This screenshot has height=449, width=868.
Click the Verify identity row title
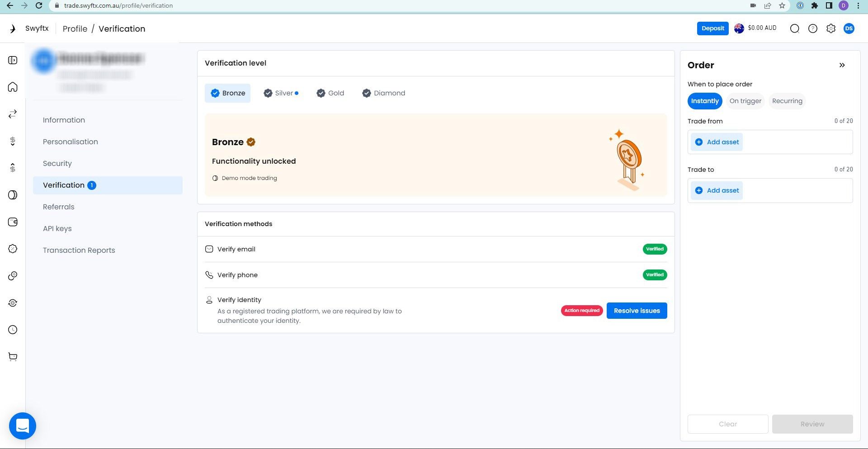pyautogui.click(x=239, y=300)
